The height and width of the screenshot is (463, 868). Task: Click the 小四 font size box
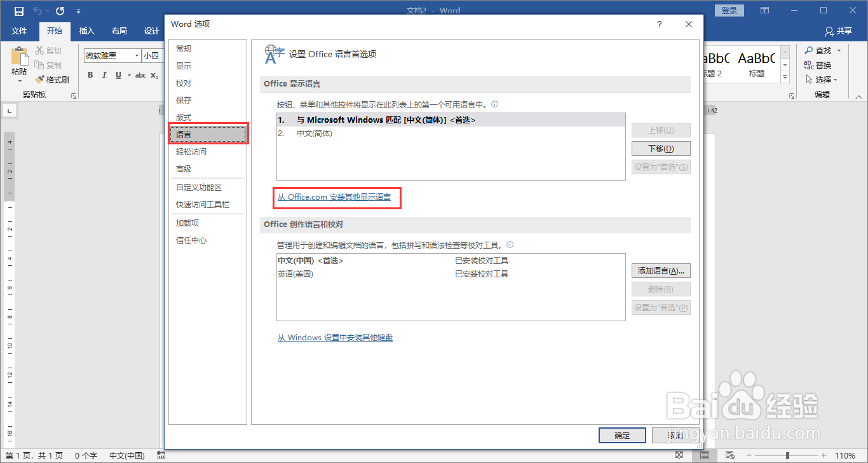(x=153, y=56)
